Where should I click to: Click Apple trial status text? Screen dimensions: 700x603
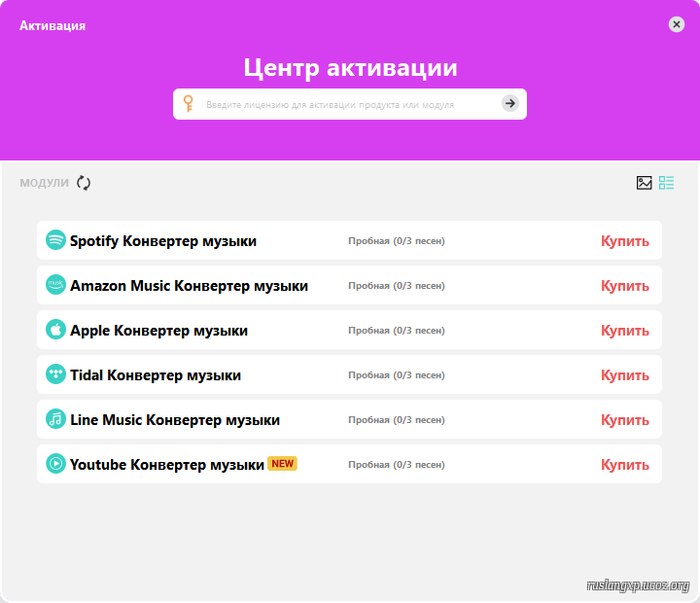click(x=397, y=331)
